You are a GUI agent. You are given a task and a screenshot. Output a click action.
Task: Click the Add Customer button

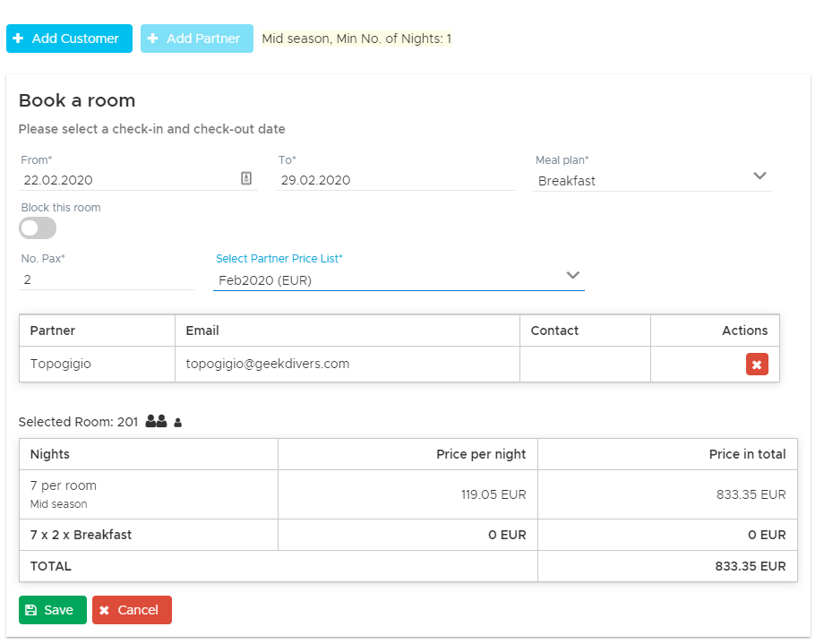(x=69, y=39)
